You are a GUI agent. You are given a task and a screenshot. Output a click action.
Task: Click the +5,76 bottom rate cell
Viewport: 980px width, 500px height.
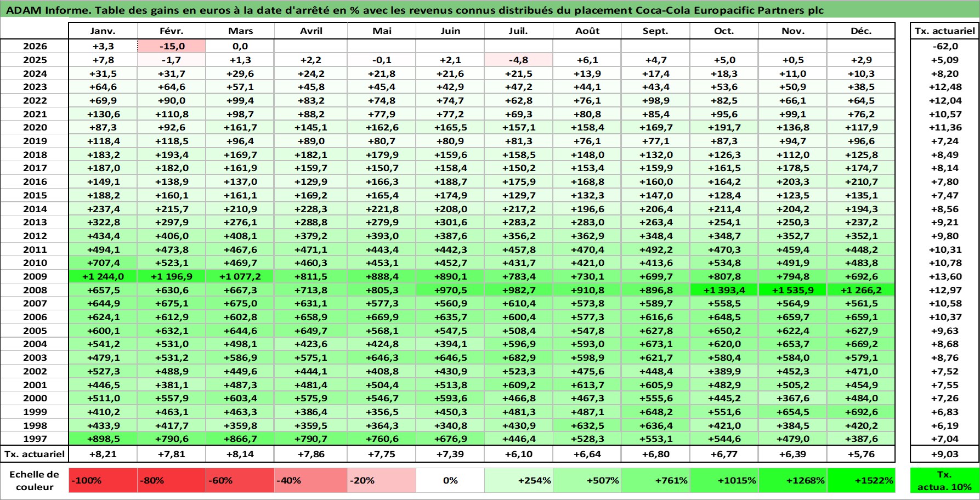pyautogui.click(x=861, y=454)
